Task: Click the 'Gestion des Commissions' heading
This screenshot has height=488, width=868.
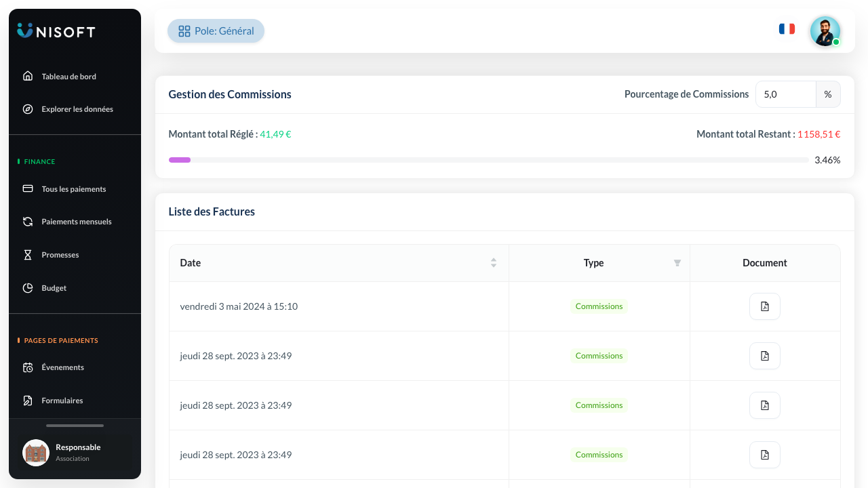Action: point(230,94)
